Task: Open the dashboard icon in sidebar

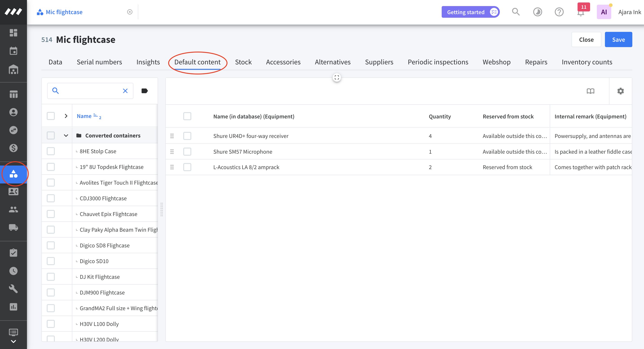Action: click(13, 33)
